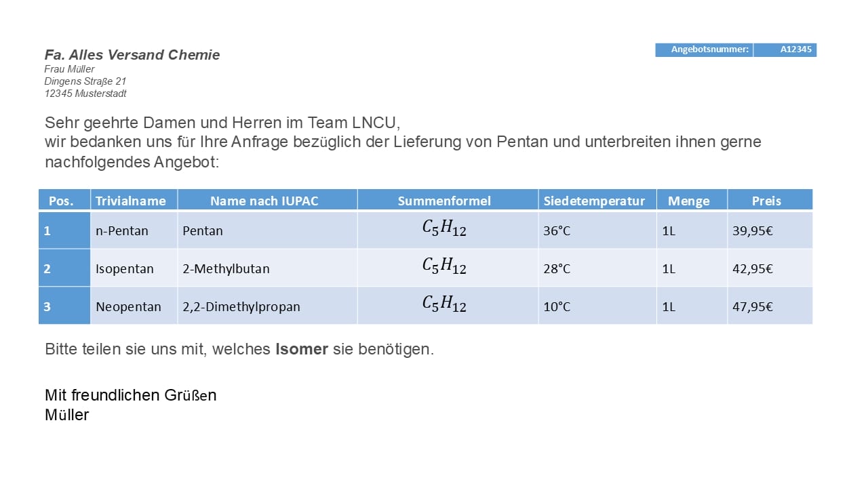Select the 47,95€ price cell
The image size is (868, 488).
coord(753,306)
